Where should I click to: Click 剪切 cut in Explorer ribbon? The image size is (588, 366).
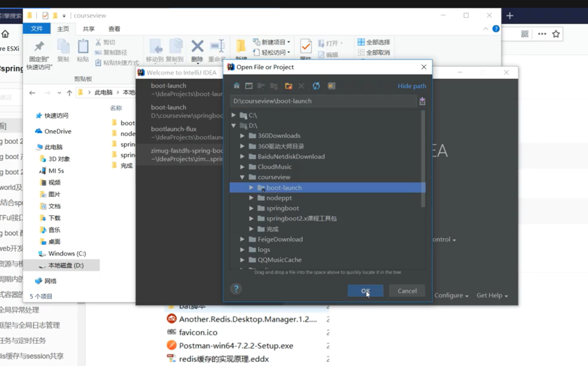tap(105, 42)
